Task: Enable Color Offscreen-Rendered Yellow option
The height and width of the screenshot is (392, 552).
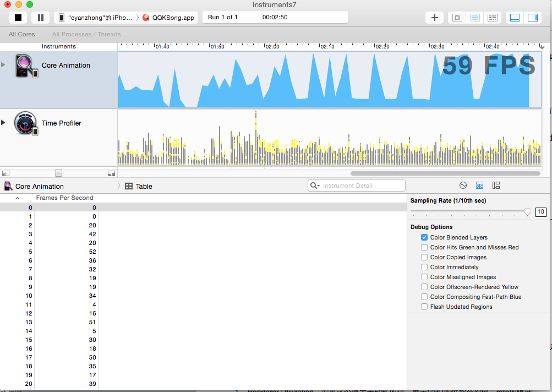Action: click(424, 287)
